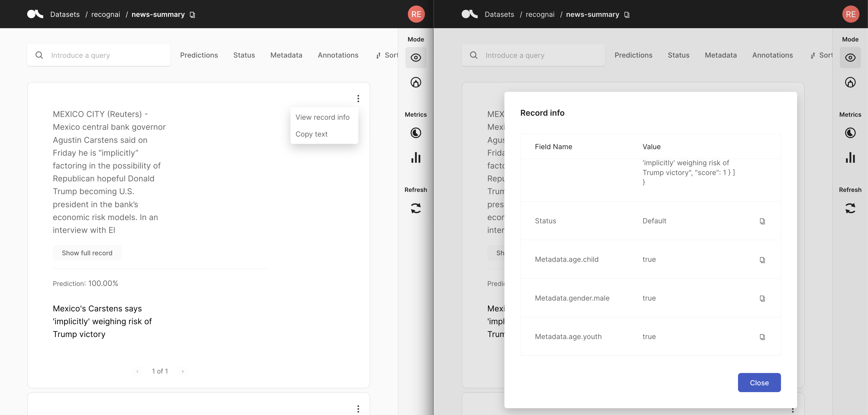The height and width of the screenshot is (415, 868).
Task: Open news-summary breadcrumb in right window
Action: coord(592,14)
